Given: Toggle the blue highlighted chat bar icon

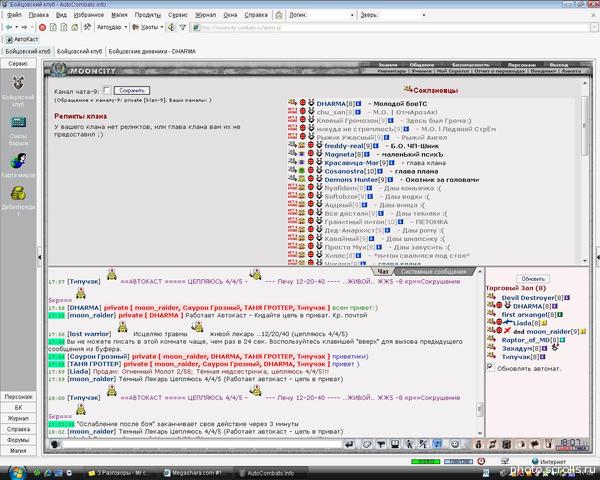Looking at the screenshot, I should pos(438,444).
